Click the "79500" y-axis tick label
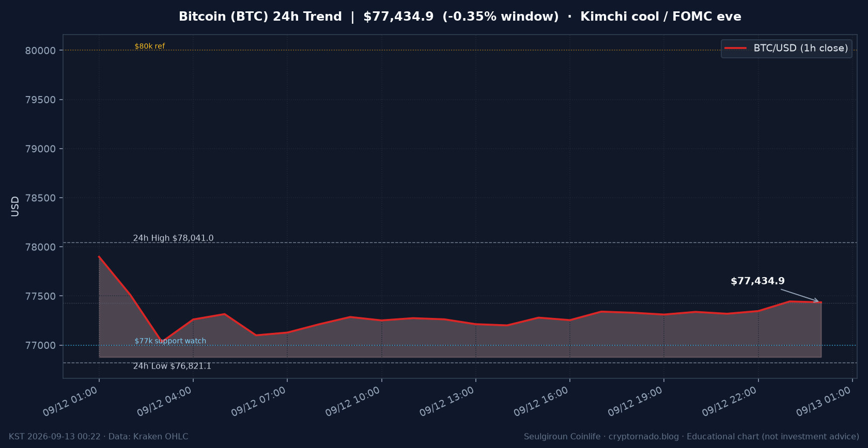The image size is (868, 448). 40,100
